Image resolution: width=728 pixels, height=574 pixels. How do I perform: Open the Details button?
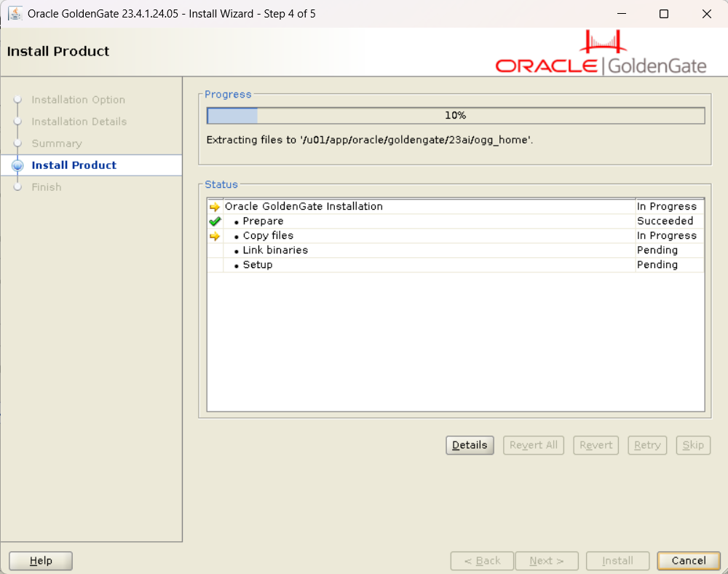point(470,445)
